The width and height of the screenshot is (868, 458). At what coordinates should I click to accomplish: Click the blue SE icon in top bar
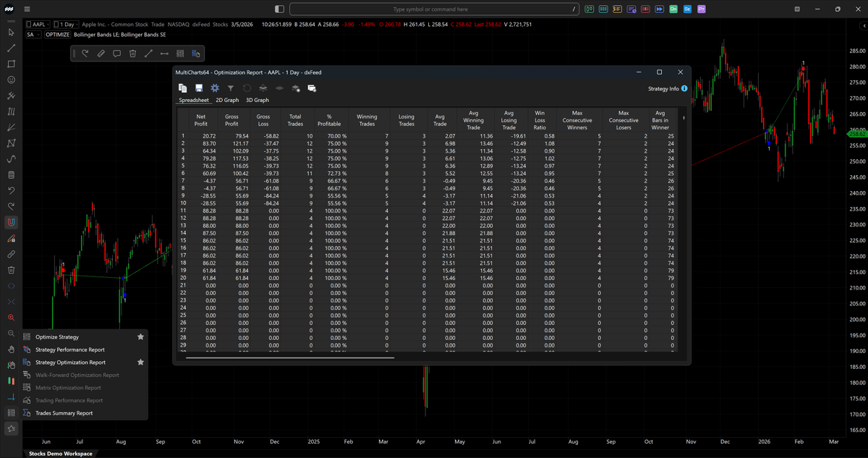(x=687, y=9)
